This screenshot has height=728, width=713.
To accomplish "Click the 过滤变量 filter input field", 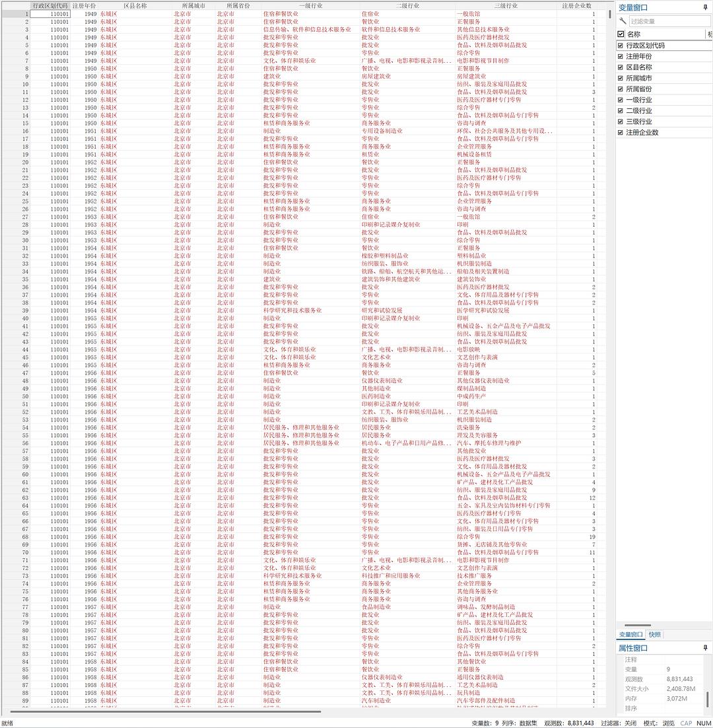I will click(x=669, y=21).
